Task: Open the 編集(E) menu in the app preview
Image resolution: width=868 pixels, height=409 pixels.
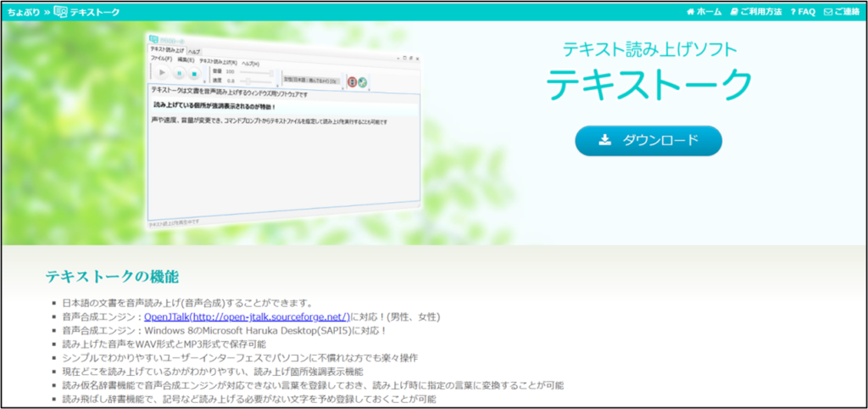Action: coord(186,60)
